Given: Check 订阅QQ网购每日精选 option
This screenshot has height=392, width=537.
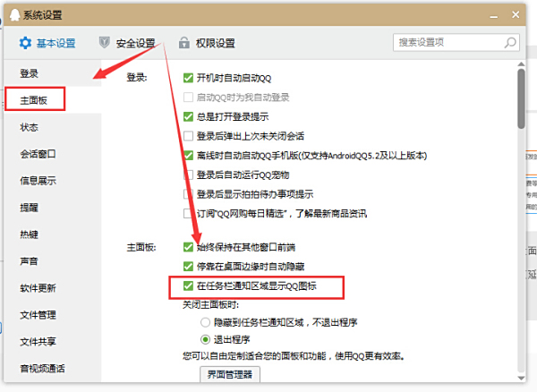Looking at the screenshot, I should 188,214.
